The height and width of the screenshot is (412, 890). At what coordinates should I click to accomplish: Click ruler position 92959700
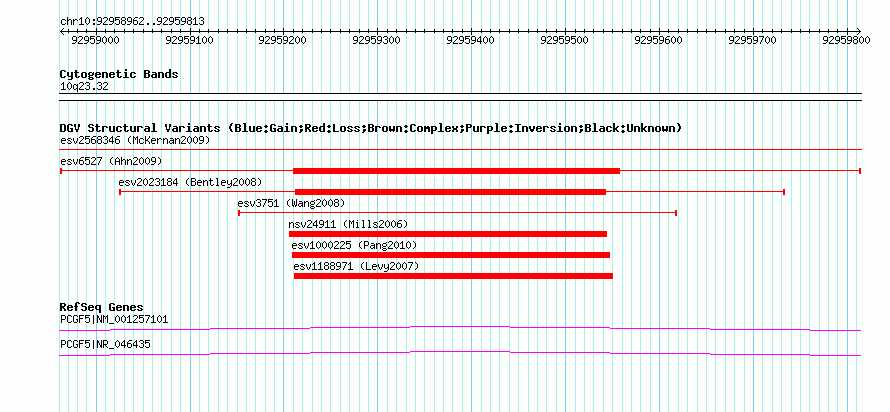pos(752,40)
